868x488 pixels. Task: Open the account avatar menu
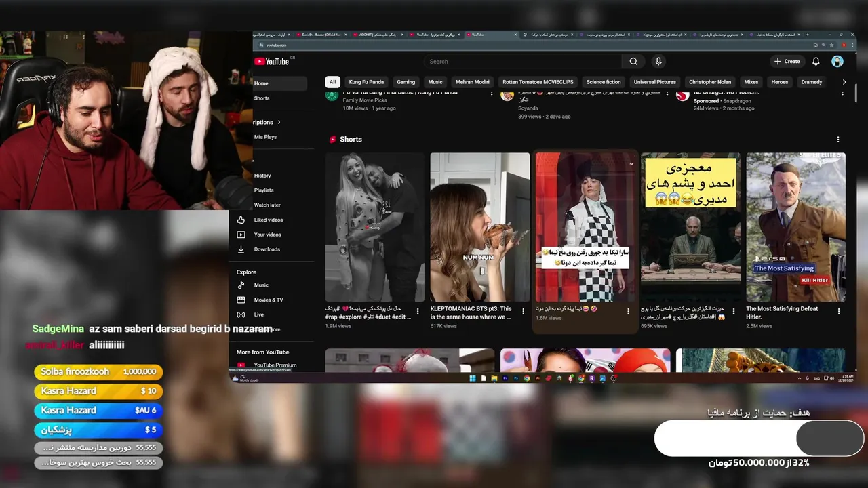(x=837, y=62)
